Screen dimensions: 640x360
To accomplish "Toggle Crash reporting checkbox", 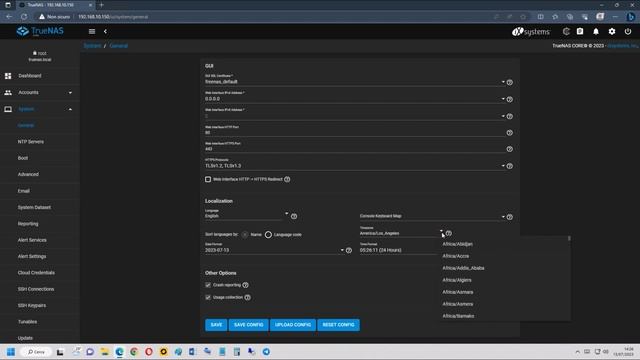I will [x=208, y=285].
